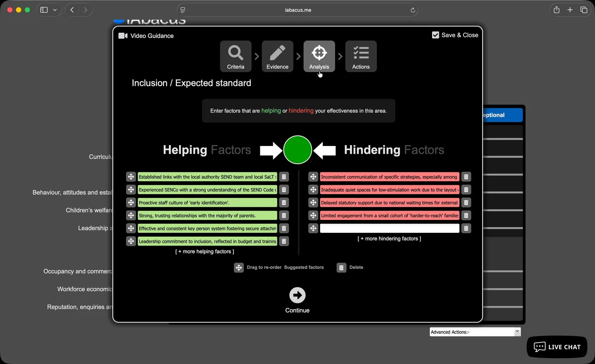Toggle the Safari sidebar
The width and height of the screenshot is (595, 364).
(44, 10)
